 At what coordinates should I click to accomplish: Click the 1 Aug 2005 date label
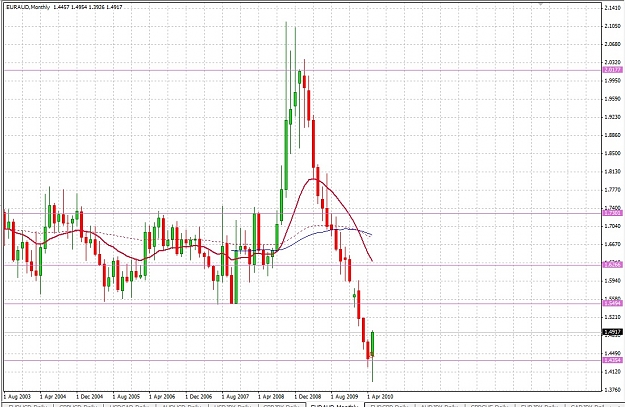(x=126, y=397)
